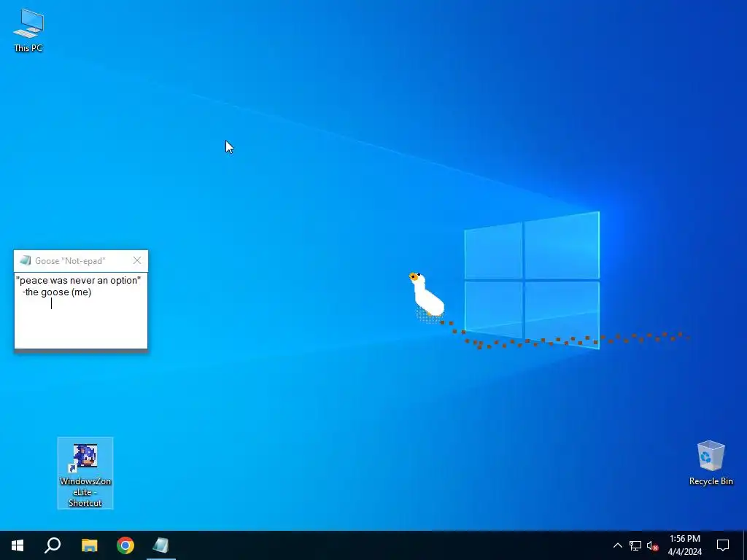747x560 pixels.
Task: Select the This PC desktop icon
Action: (28, 30)
